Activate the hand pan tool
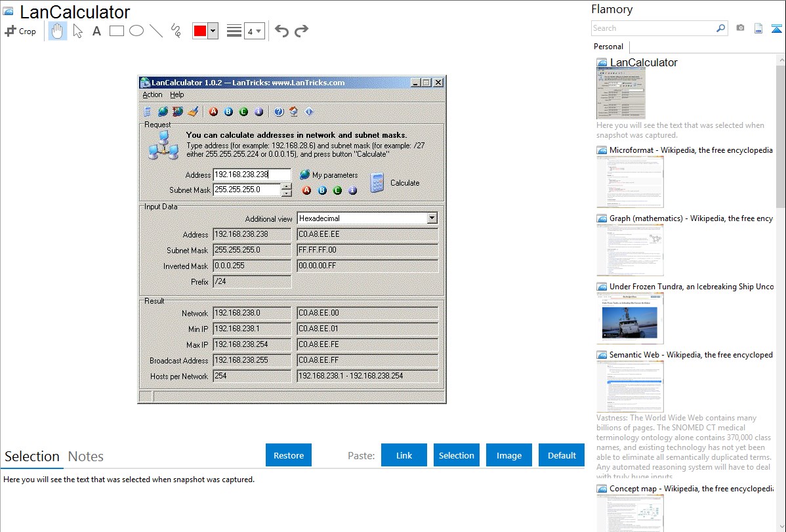 click(58, 31)
